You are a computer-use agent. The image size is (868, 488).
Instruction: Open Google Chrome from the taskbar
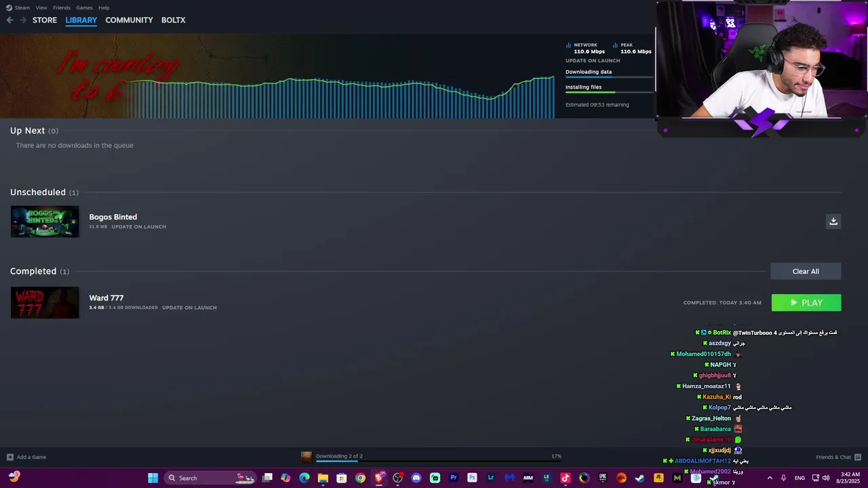tap(360, 478)
